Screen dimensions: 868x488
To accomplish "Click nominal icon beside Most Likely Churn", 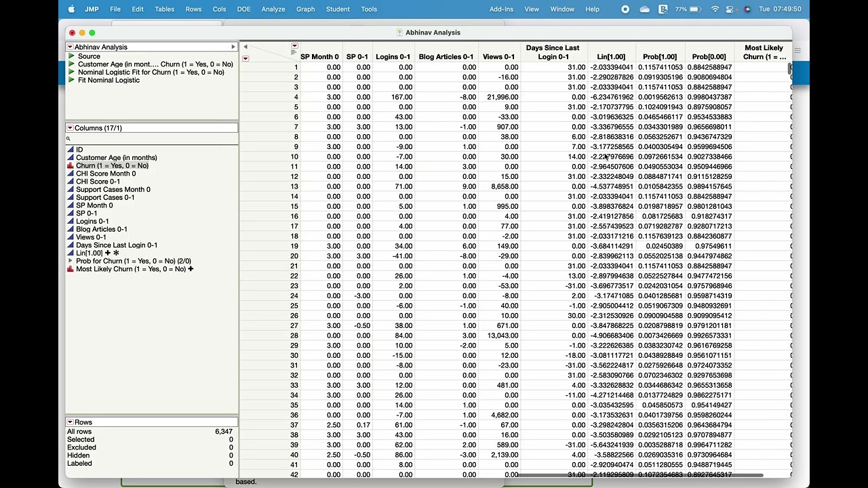I will point(70,269).
